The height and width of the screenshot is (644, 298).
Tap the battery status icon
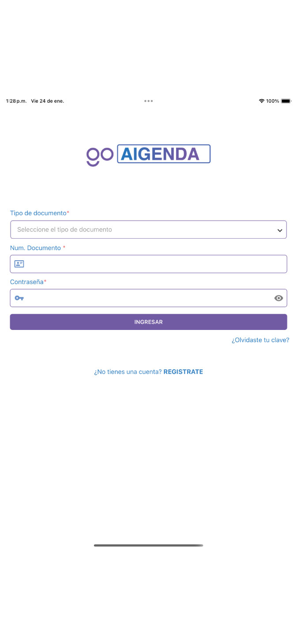click(286, 101)
